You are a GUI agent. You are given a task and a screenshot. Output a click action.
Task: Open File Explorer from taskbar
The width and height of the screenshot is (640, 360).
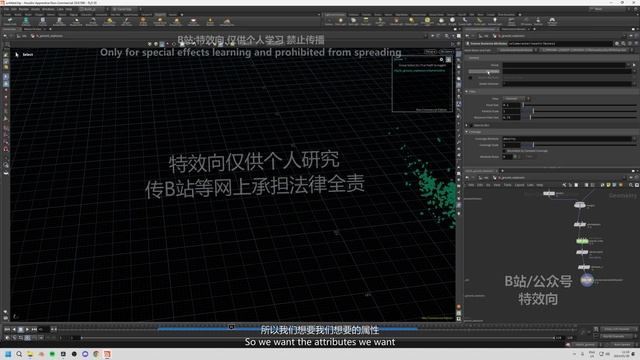coord(30,354)
